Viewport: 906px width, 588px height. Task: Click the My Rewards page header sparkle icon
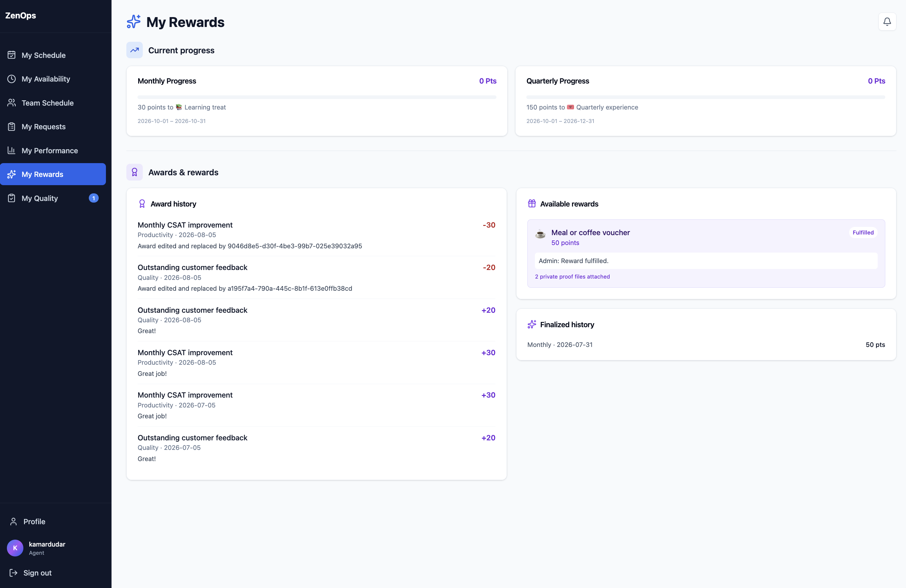pyautogui.click(x=134, y=22)
